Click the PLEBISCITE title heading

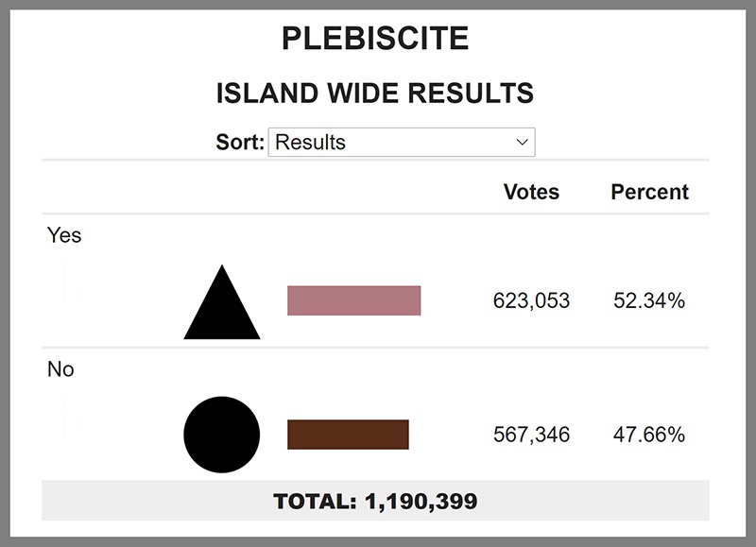(375, 38)
